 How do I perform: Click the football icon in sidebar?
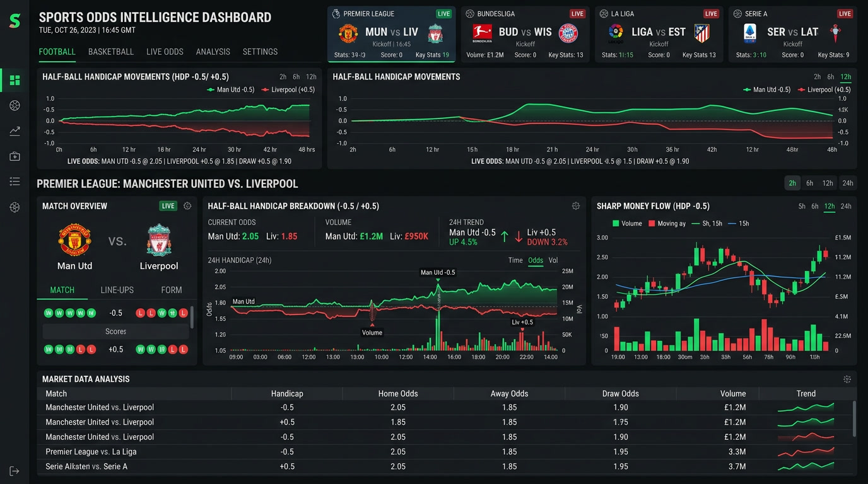[15, 105]
